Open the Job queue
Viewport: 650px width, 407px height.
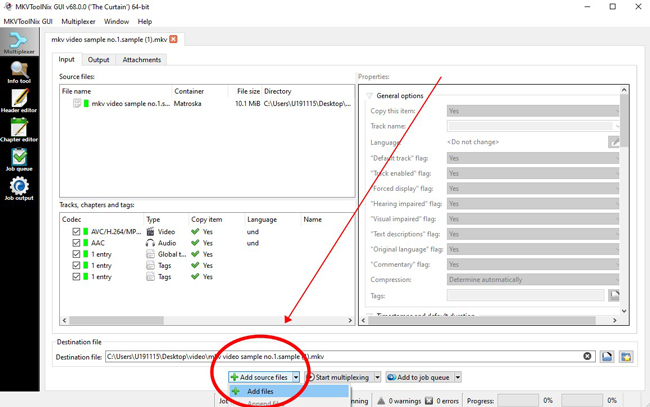pyautogui.click(x=19, y=159)
